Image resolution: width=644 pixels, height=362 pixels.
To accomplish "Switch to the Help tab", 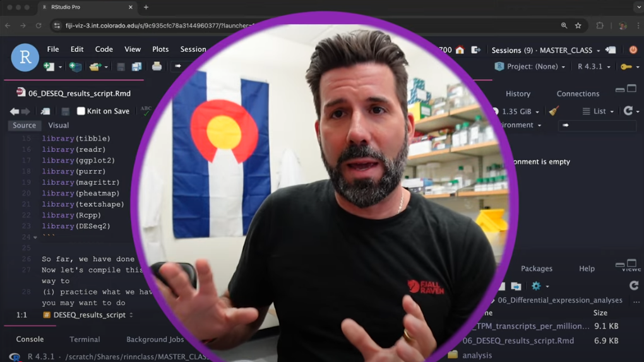I will pyautogui.click(x=587, y=269).
